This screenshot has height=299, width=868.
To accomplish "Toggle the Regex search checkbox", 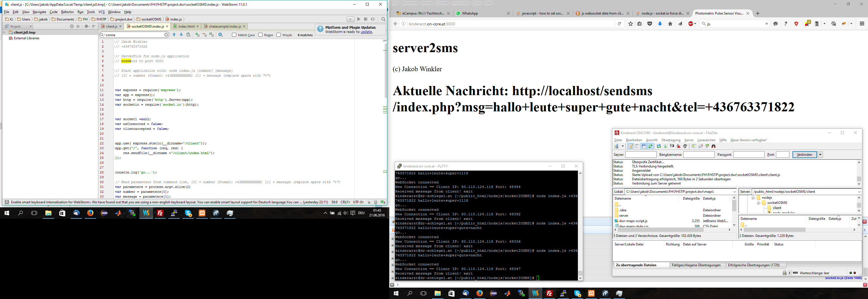I will pyautogui.click(x=260, y=35).
